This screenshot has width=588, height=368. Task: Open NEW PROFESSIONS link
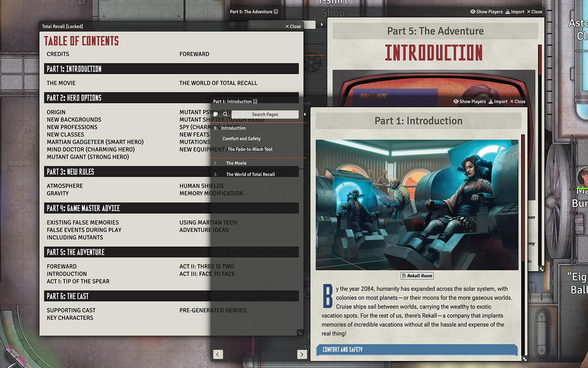pos(72,127)
